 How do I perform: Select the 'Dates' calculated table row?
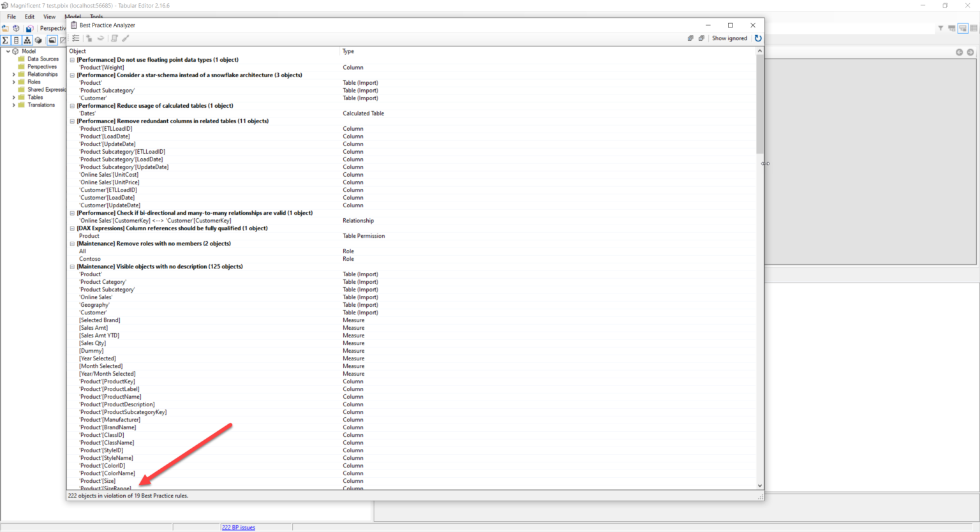(x=412, y=114)
